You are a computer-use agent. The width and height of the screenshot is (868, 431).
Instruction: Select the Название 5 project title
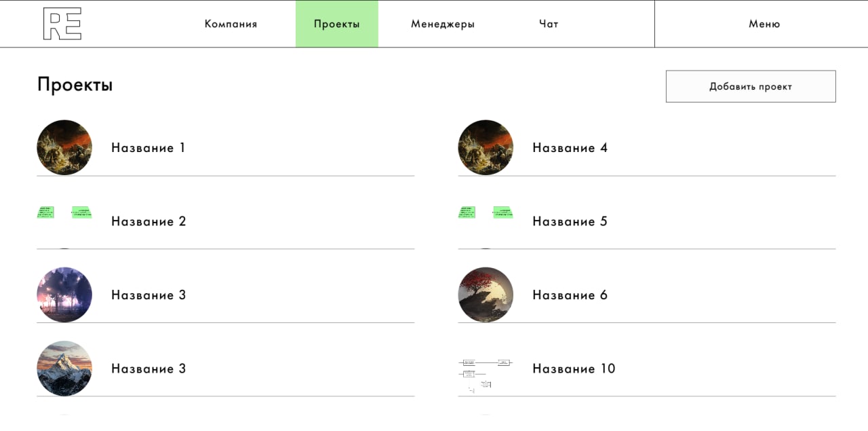pyautogui.click(x=570, y=221)
